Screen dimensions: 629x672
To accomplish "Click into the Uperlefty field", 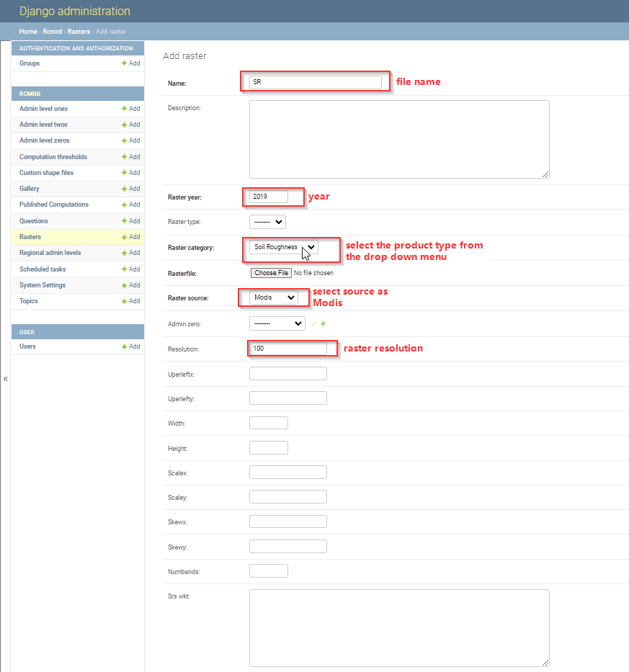I will (x=288, y=398).
